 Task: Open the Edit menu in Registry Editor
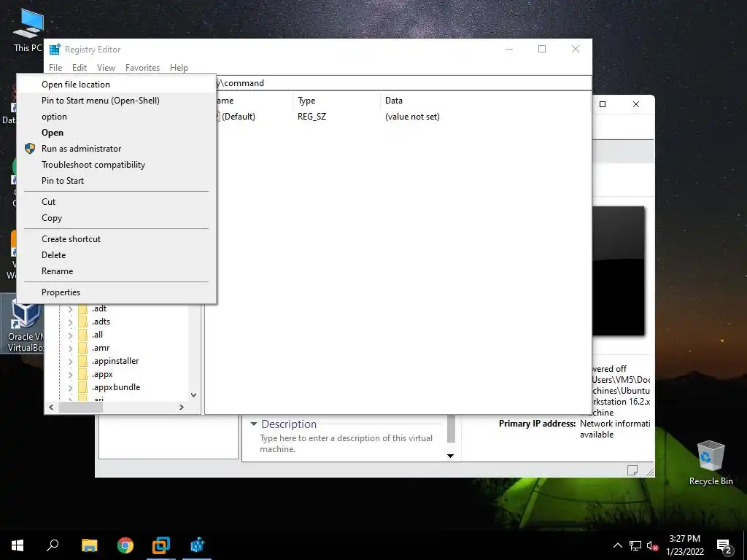coord(79,68)
